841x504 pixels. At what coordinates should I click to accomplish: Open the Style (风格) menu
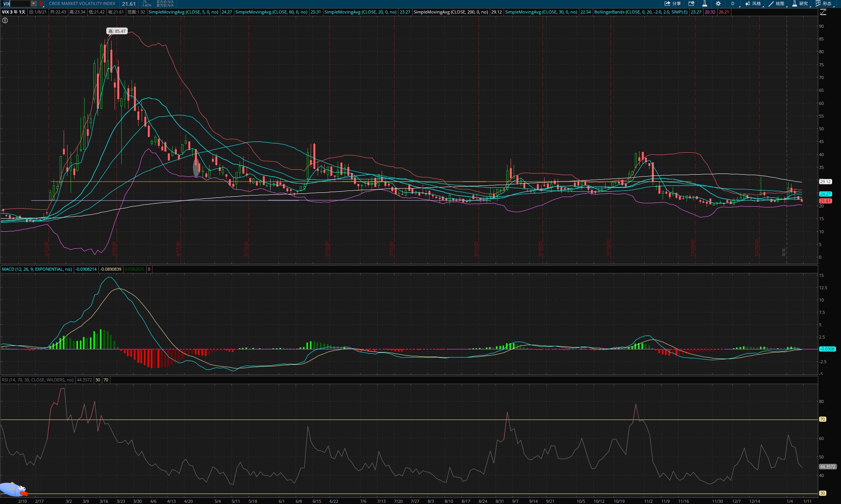coord(753,3)
